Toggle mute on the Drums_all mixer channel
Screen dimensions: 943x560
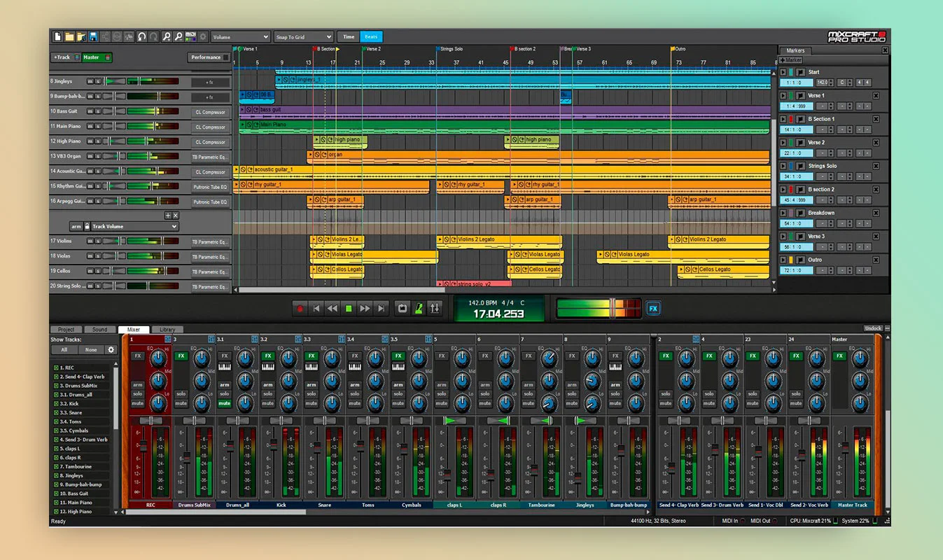tap(224, 403)
